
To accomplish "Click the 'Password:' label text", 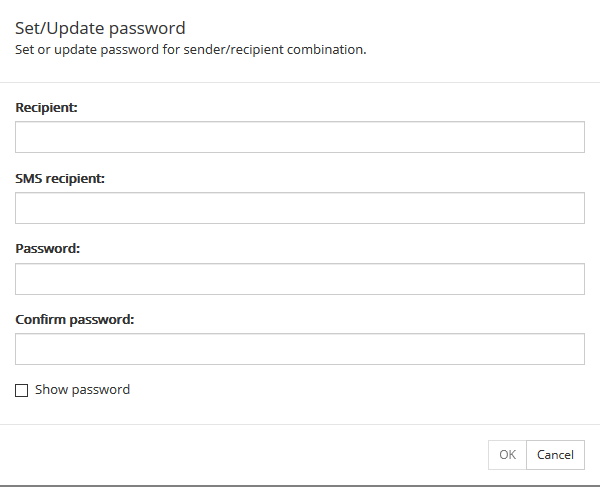I will coord(48,249).
